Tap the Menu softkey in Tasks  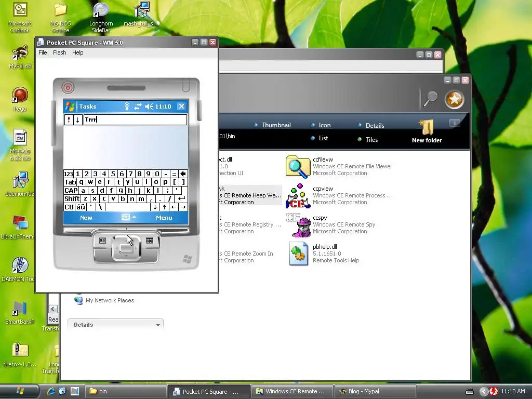click(164, 218)
